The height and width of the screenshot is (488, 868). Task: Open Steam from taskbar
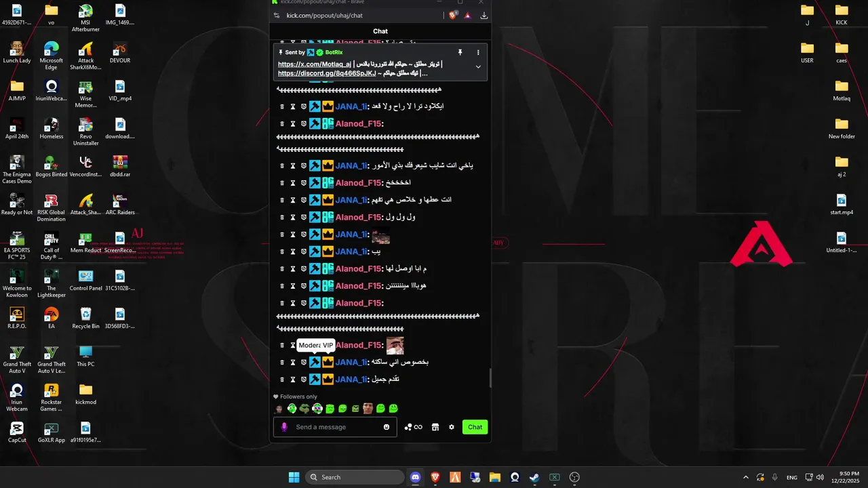click(534, 477)
